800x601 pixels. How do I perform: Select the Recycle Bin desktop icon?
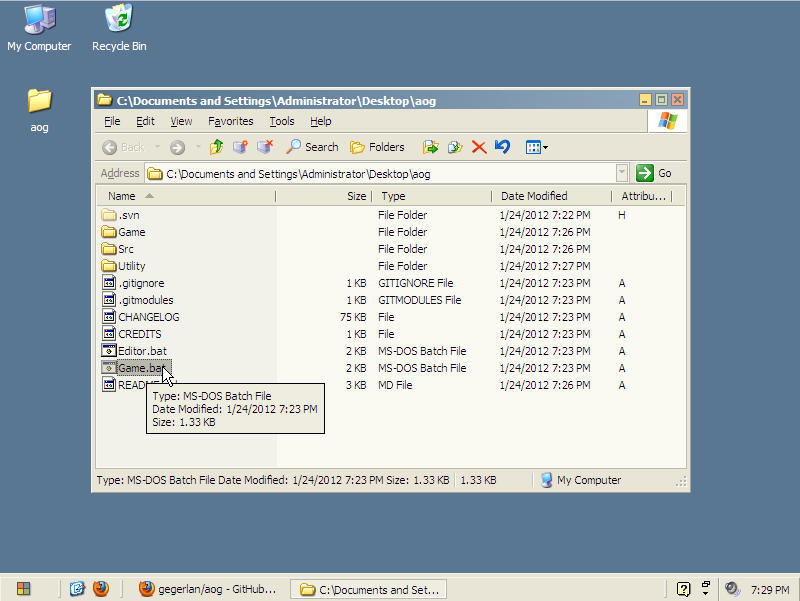pos(119,28)
